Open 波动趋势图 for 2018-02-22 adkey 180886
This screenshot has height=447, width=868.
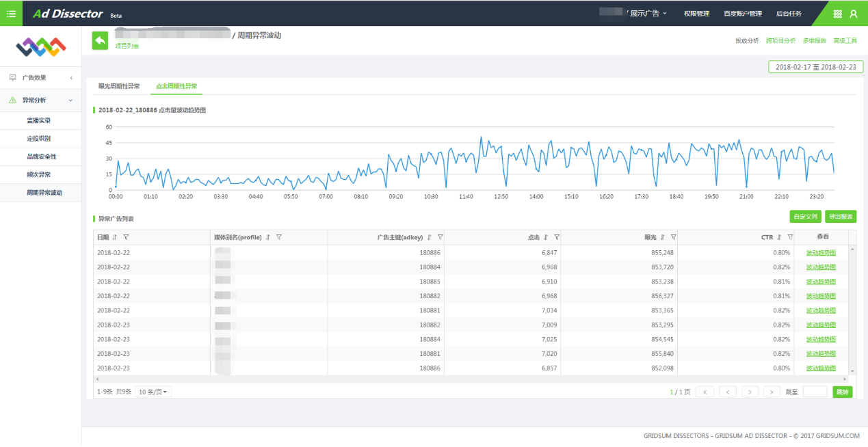click(821, 253)
